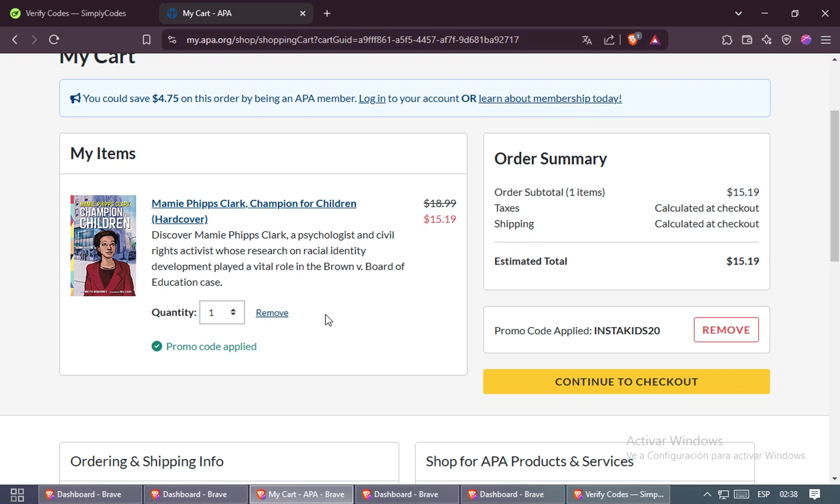Click the struck-through $18.99 price
Screen dimensions: 840x504
(x=440, y=203)
